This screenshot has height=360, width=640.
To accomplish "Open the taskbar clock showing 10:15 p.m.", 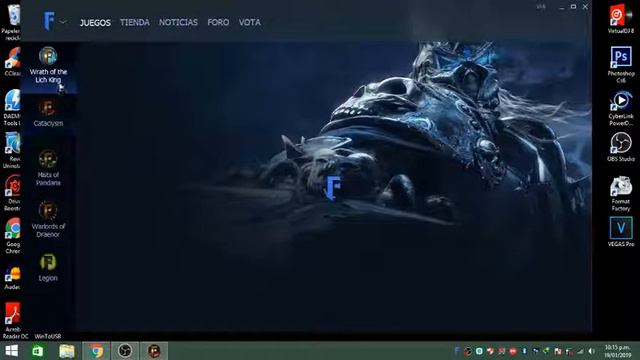I will click(x=618, y=351).
